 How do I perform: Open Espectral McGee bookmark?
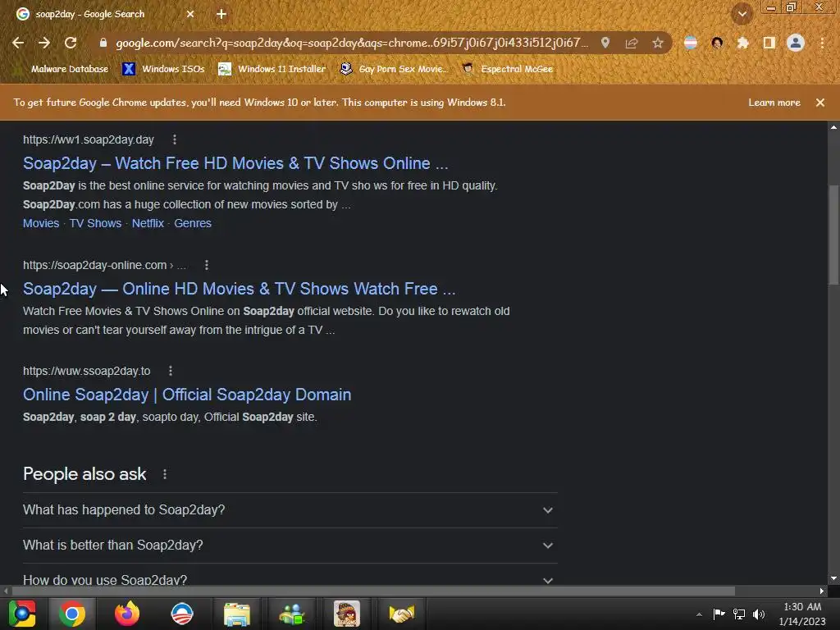(507, 69)
